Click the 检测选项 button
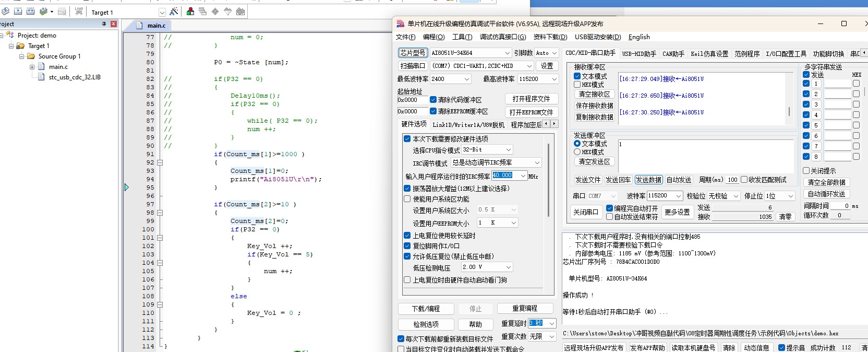Image resolution: width=868 pixels, height=352 pixels. pyautogui.click(x=426, y=324)
